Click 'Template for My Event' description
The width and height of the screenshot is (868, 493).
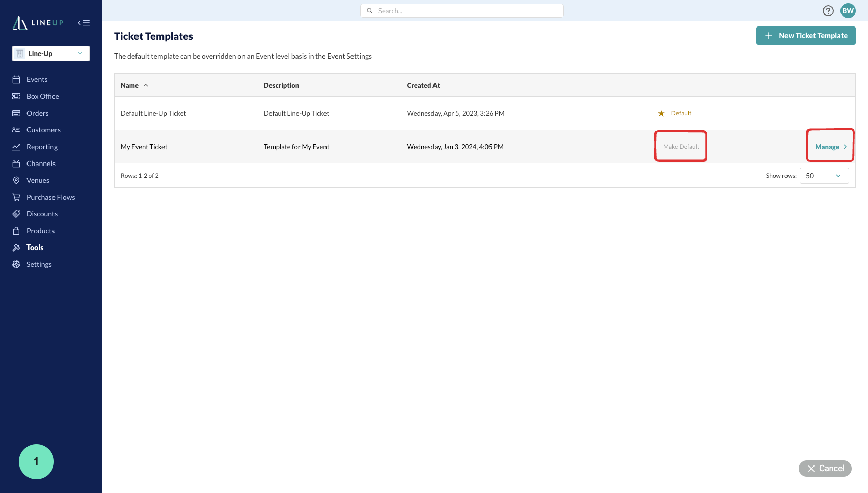296,147
